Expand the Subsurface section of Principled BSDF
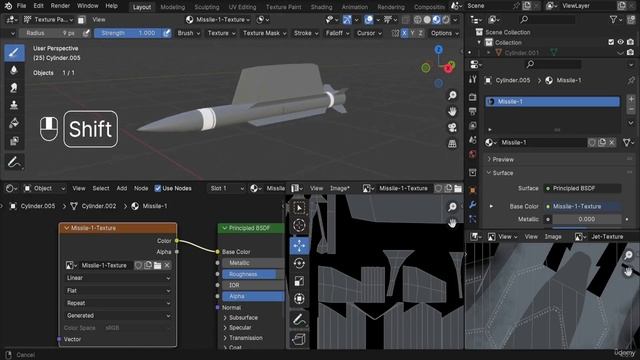640x360 pixels. 240,318
